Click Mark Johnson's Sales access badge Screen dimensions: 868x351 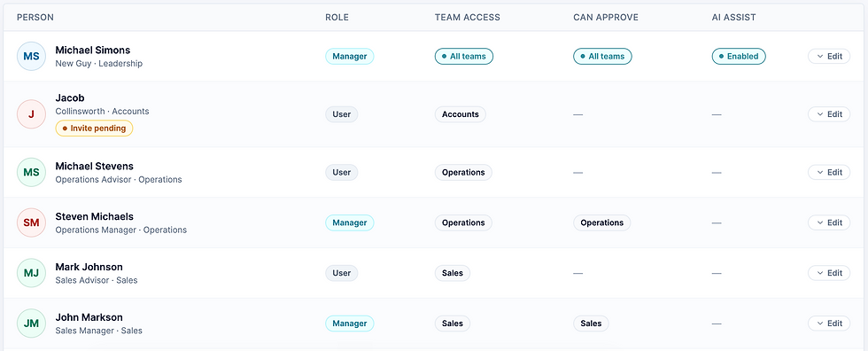click(x=453, y=274)
